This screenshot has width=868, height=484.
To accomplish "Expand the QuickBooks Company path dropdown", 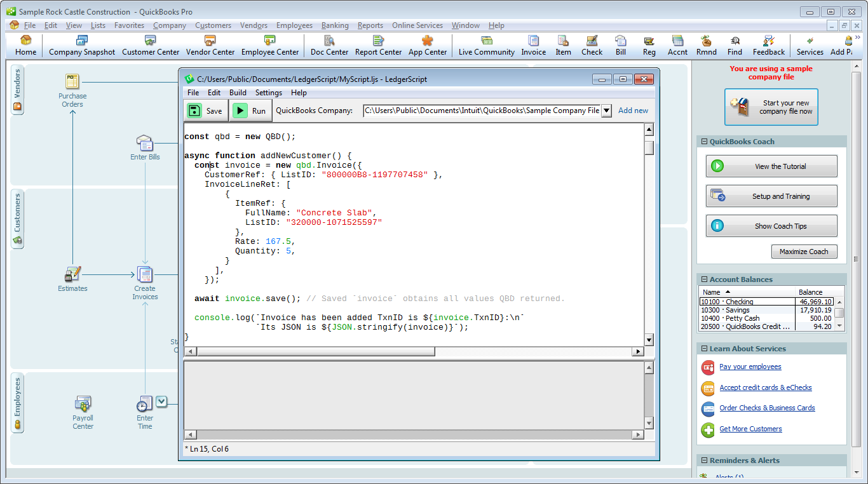I will pos(606,111).
